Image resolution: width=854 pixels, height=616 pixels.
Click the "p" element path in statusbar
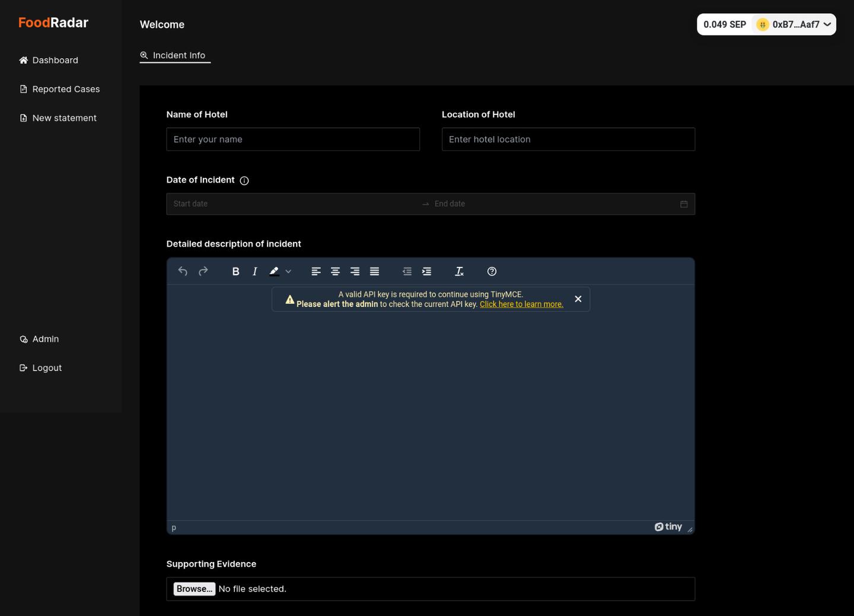[x=174, y=528]
